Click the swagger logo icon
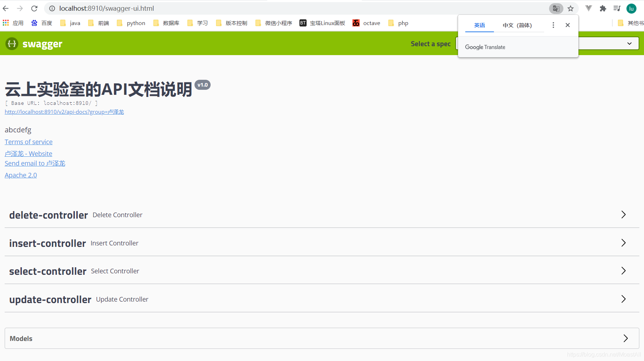 [x=12, y=44]
